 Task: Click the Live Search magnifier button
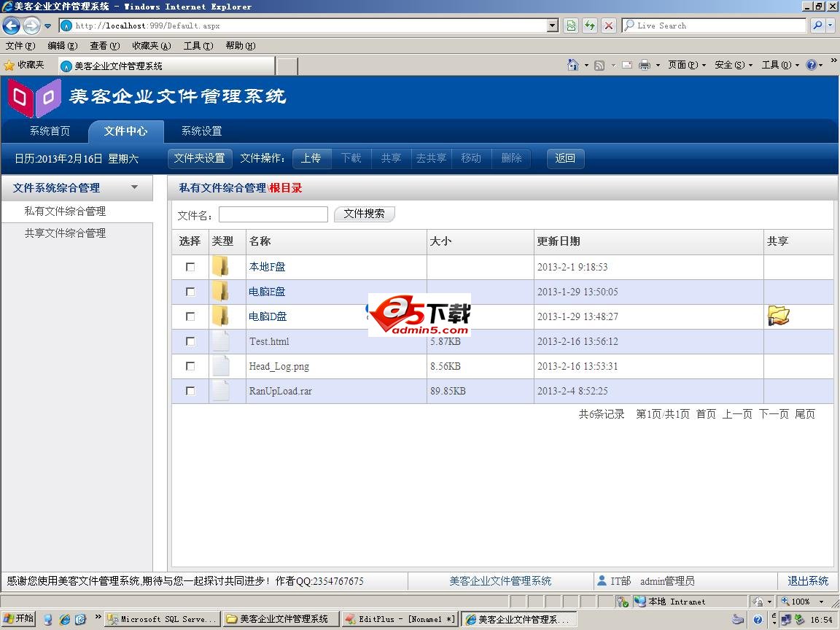(817, 26)
